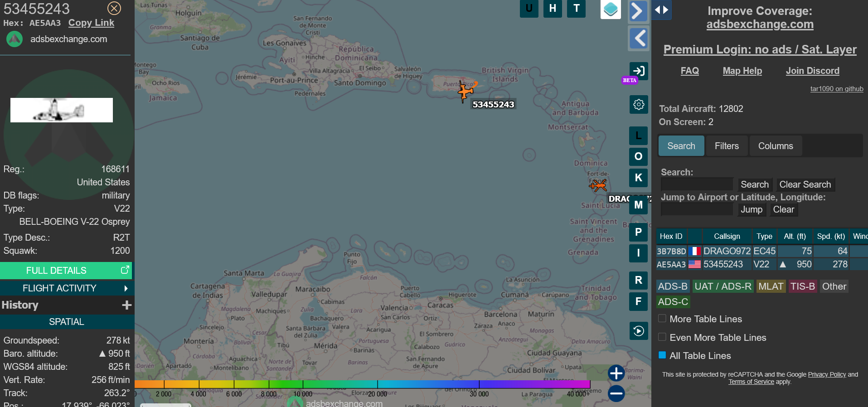The height and width of the screenshot is (407, 868).
Task: Click the settings gear icon on map
Action: point(639,105)
